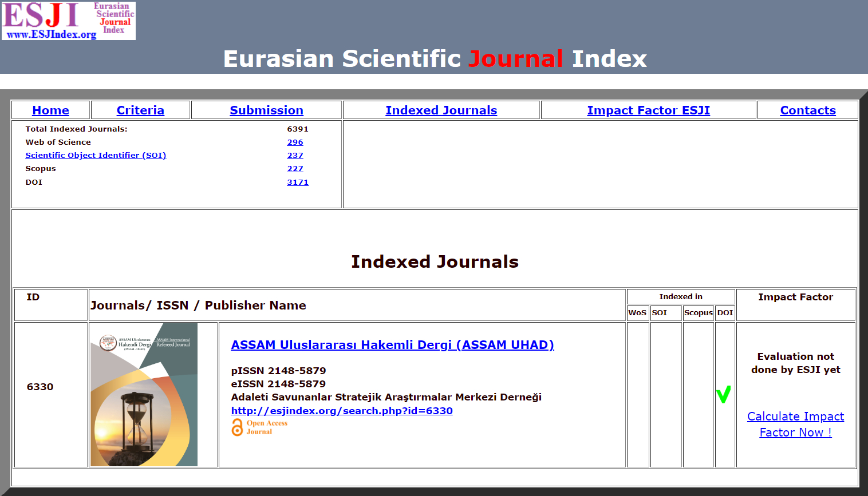The image size is (868, 496).
Task: Click the DOI count 3171
Action: point(297,182)
